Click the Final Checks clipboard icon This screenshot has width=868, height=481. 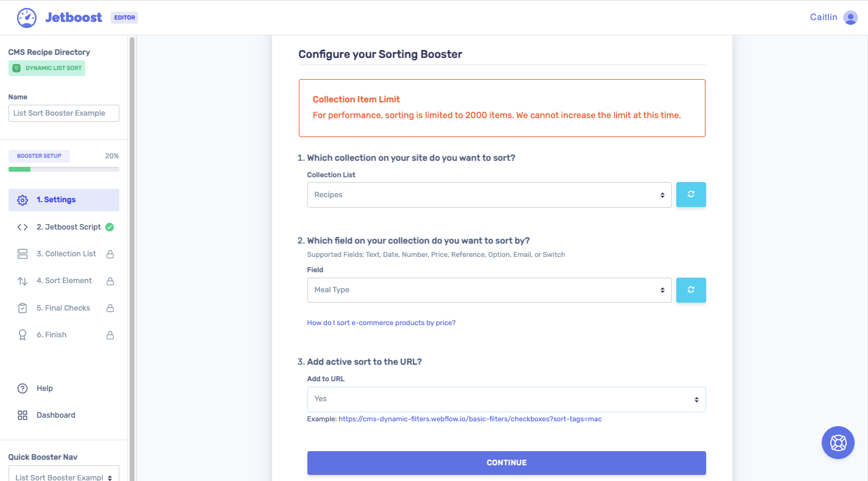(22, 307)
